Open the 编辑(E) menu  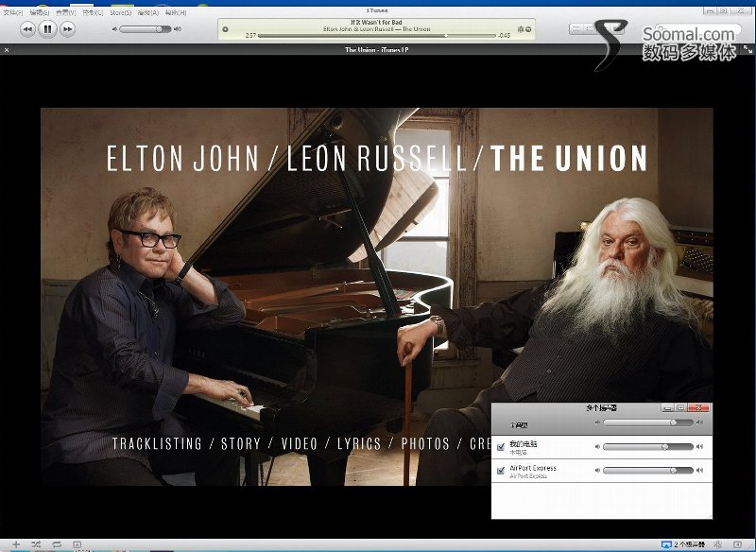pos(39,12)
